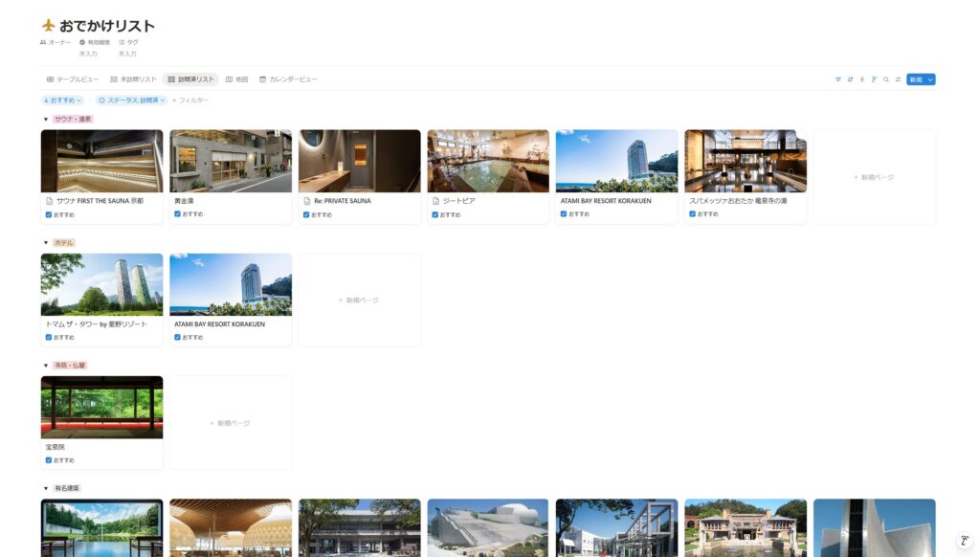Click the airplane page icon beside title

(x=48, y=26)
